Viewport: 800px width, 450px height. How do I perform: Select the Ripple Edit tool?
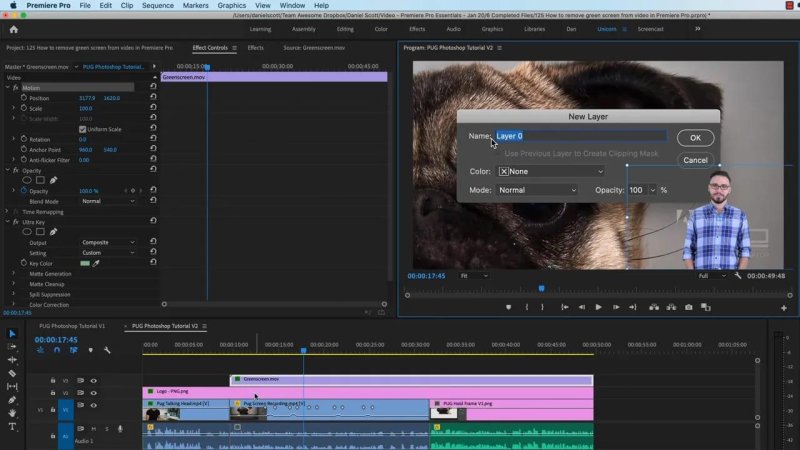[x=12, y=360]
